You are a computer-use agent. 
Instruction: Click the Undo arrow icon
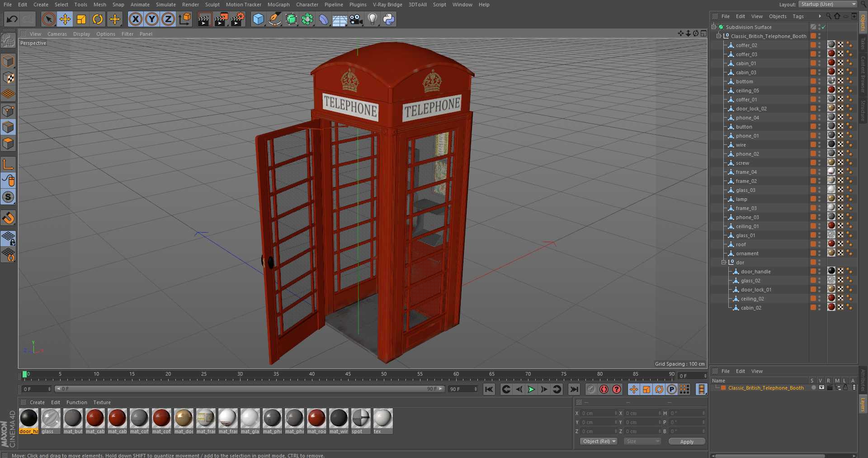point(12,19)
